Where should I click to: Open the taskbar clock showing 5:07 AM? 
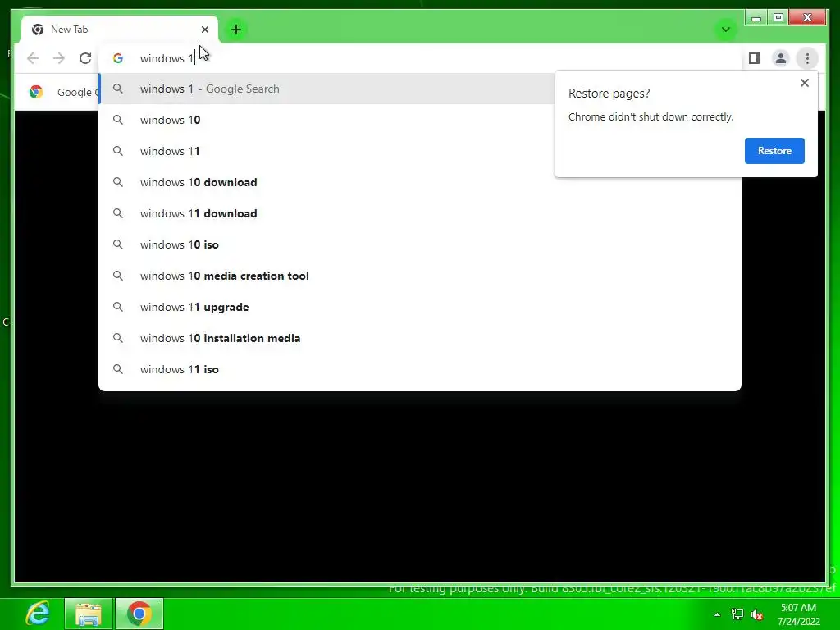pyautogui.click(x=798, y=614)
